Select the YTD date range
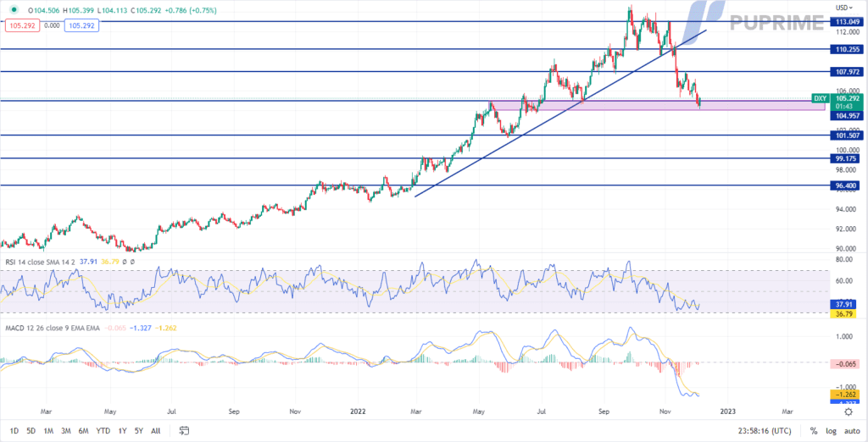This screenshot has height=442, width=868. click(103, 430)
